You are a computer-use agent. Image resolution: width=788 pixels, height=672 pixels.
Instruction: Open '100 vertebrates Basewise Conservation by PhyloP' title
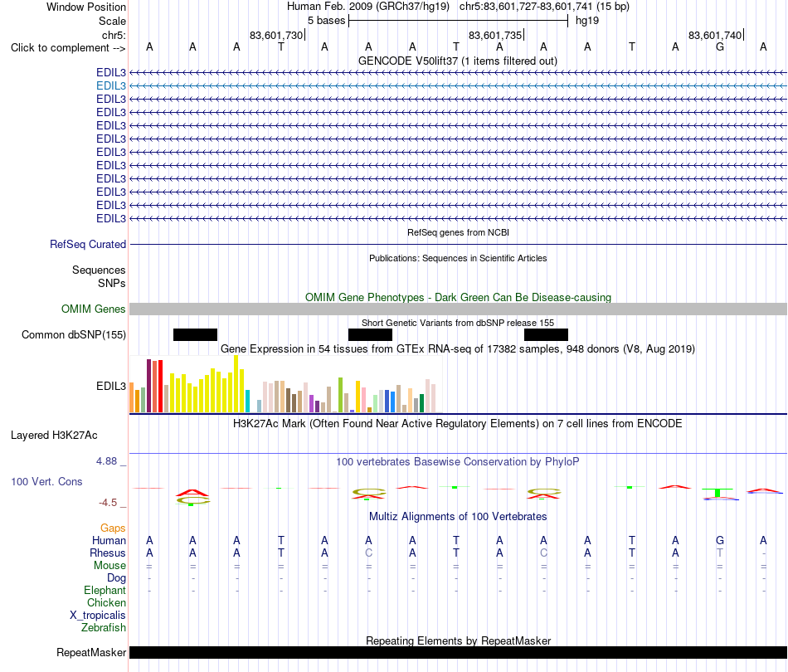458,461
